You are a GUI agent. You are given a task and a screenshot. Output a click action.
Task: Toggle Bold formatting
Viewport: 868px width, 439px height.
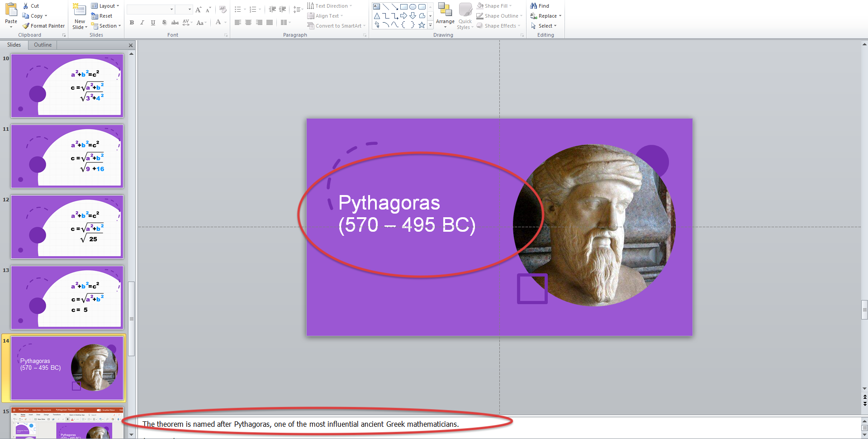click(132, 22)
